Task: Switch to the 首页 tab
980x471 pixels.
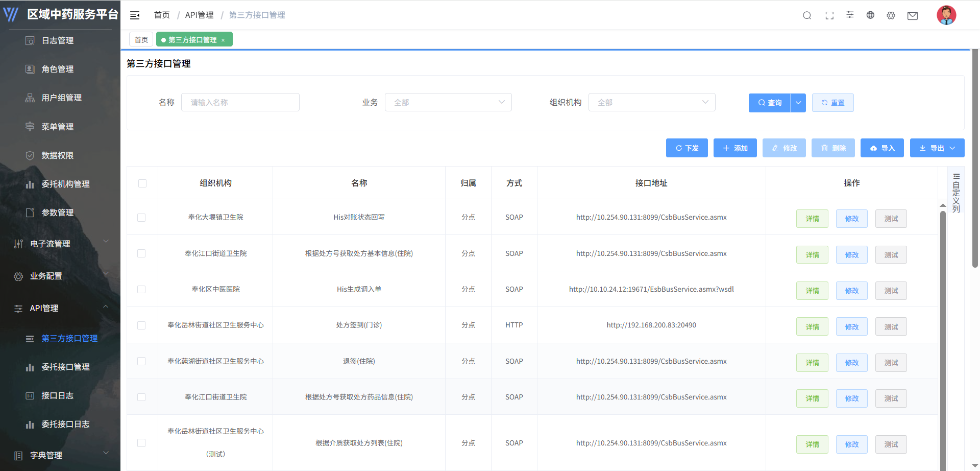Action: (x=141, y=39)
